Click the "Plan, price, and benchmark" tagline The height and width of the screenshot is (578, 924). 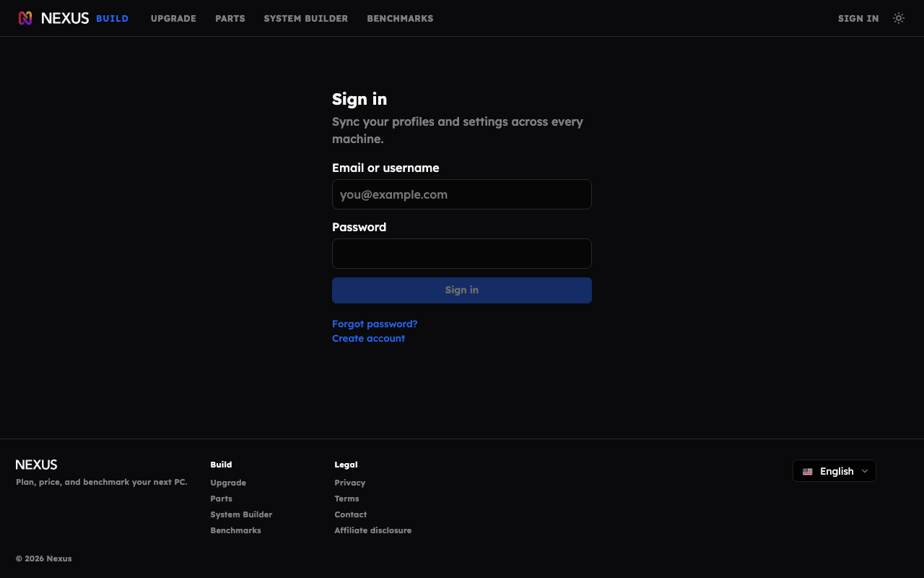coord(102,482)
